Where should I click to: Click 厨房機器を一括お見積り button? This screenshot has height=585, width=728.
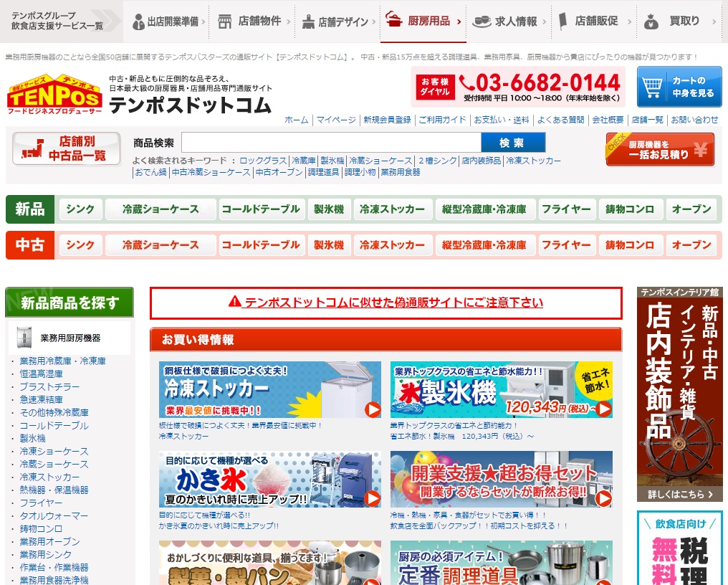[x=660, y=149]
